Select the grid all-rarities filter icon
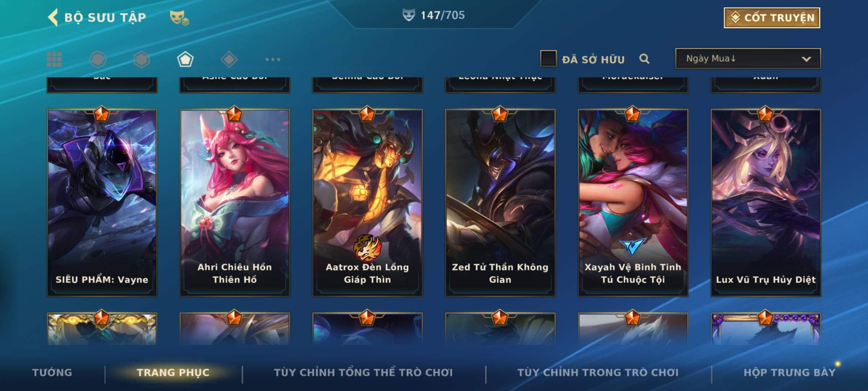 54,59
